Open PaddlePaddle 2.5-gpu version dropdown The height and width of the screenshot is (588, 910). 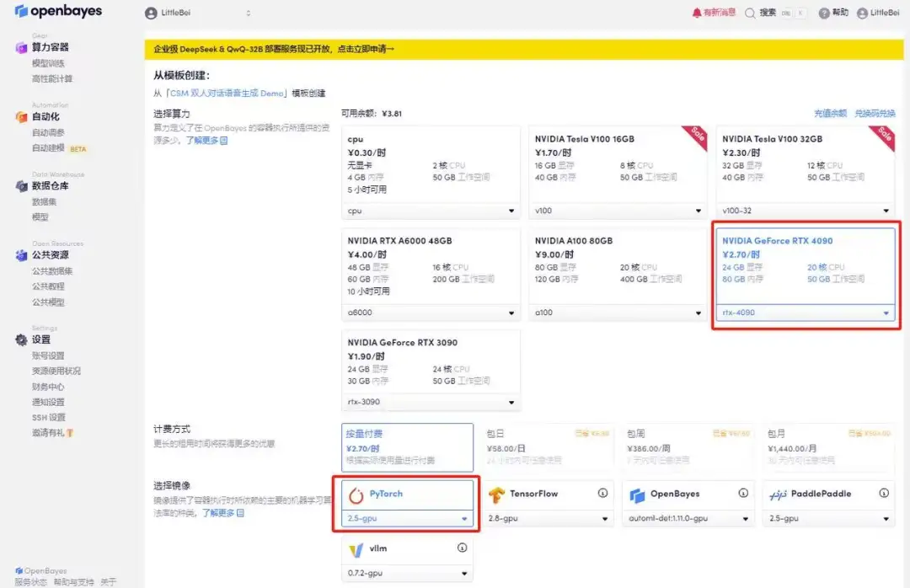[829, 518]
